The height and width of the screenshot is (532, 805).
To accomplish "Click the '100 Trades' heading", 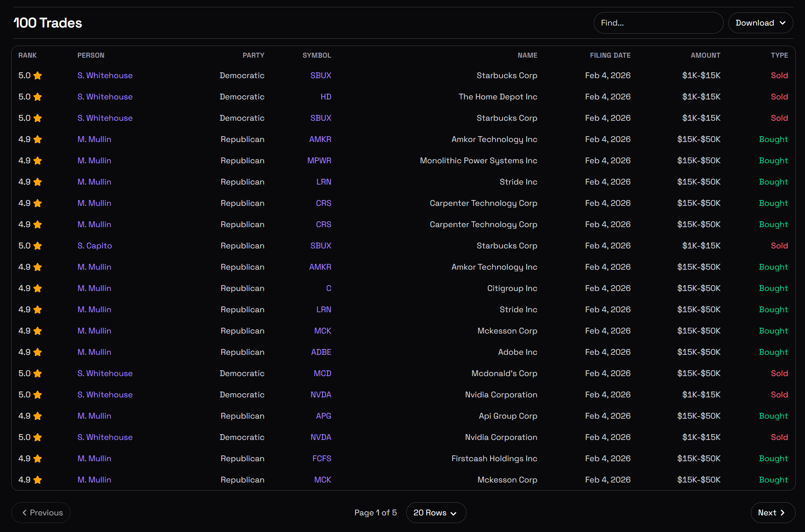I will (x=48, y=23).
